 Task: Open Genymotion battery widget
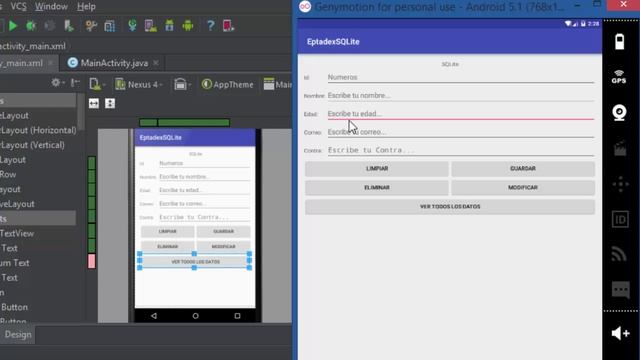[620, 42]
